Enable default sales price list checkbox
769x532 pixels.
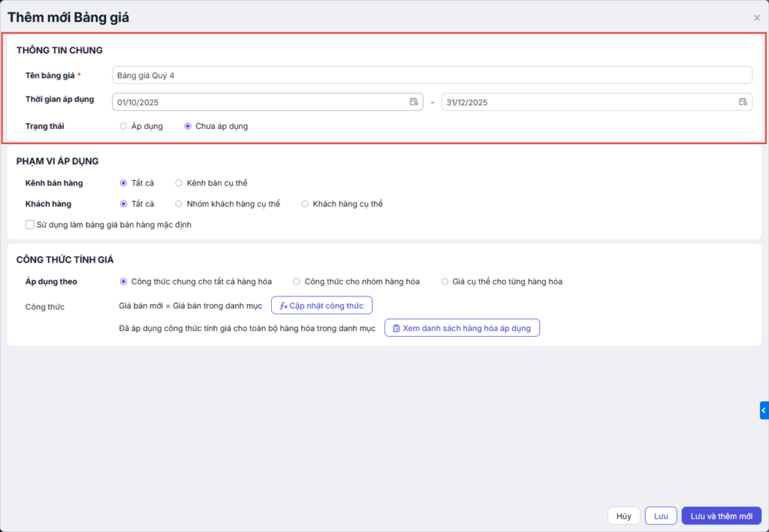[30, 224]
